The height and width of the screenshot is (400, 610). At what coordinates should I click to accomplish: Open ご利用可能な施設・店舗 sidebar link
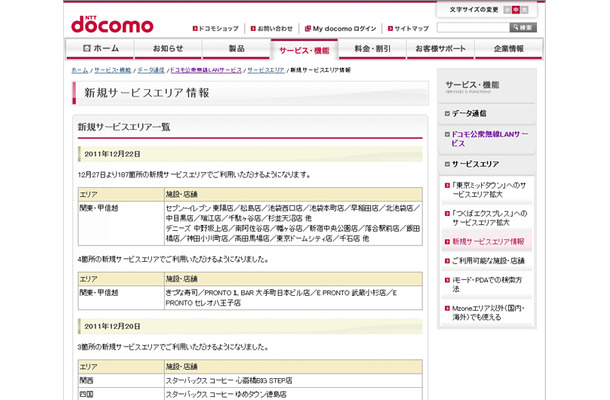(488, 261)
